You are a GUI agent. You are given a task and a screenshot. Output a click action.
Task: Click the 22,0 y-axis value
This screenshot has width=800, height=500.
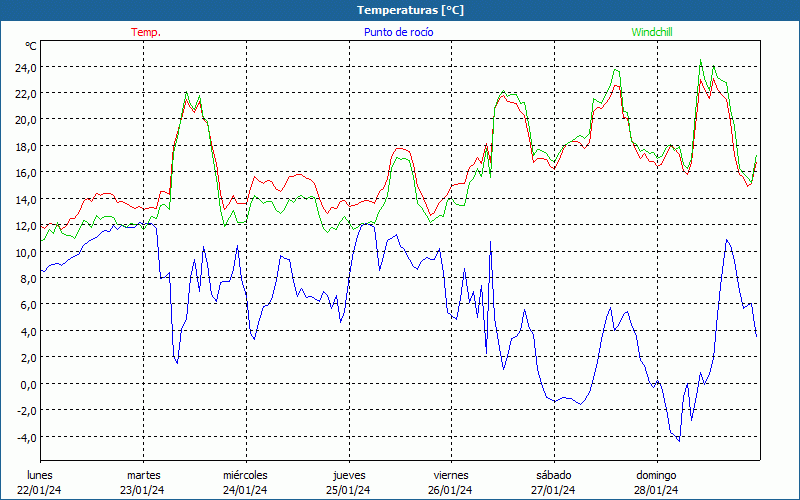tap(26, 93)
